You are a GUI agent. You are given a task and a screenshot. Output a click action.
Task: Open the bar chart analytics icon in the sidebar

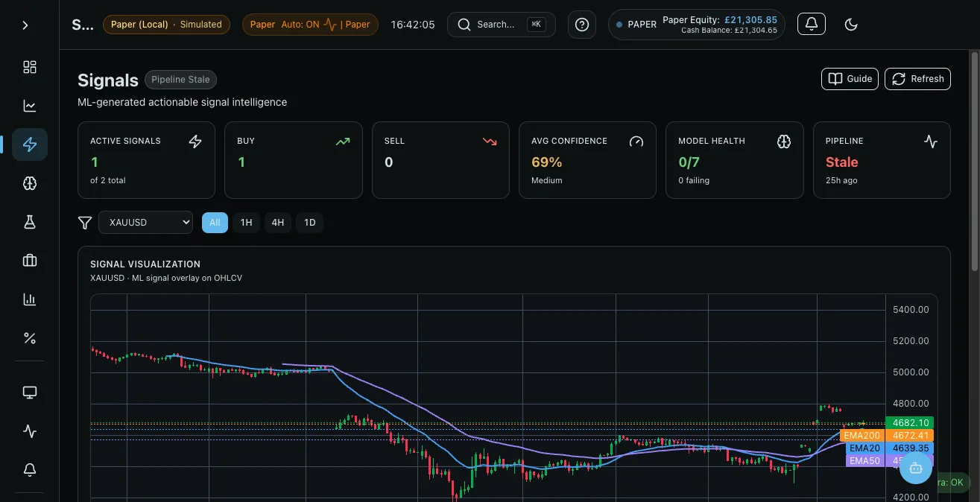coord(30,299)
